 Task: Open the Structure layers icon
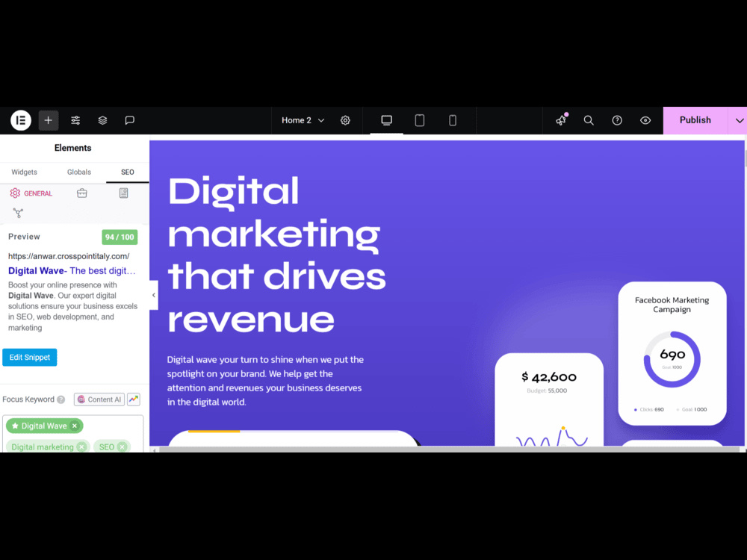102,120
